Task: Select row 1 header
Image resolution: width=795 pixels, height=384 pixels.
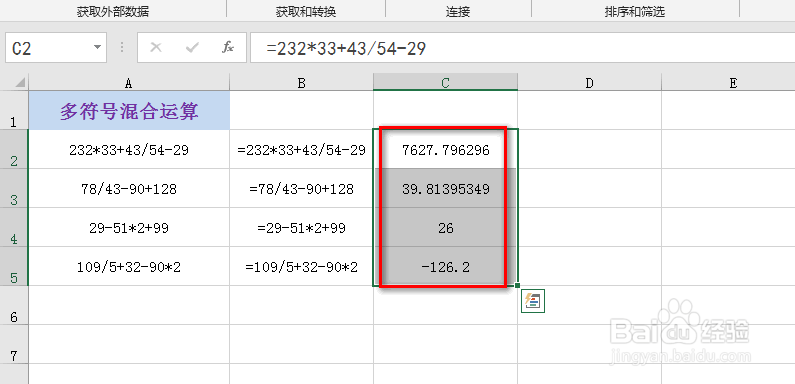Action: pyautogui.click(x=14, y=110)
